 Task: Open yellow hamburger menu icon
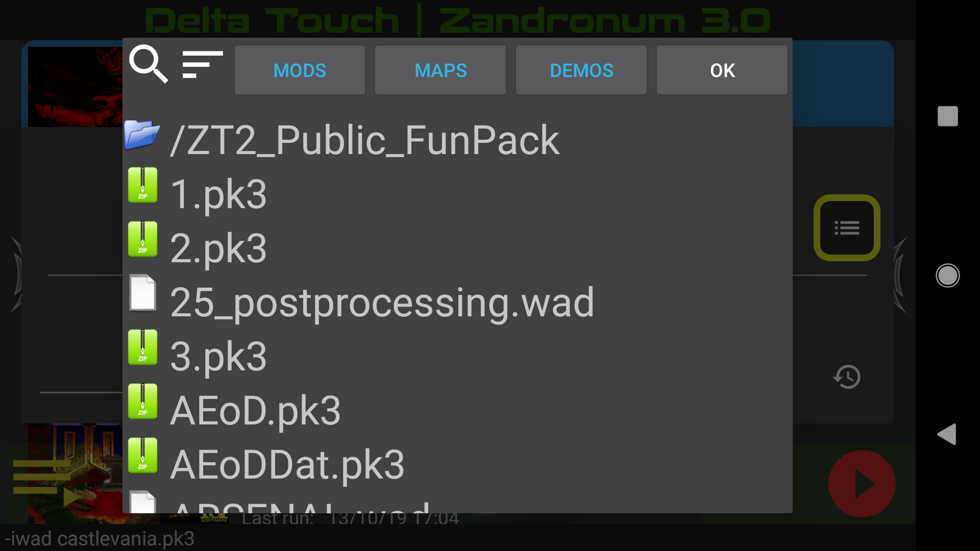[42, 477]
